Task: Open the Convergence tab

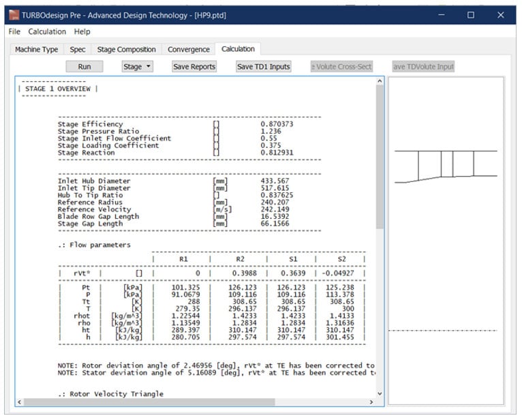Action: pos(189,50)
